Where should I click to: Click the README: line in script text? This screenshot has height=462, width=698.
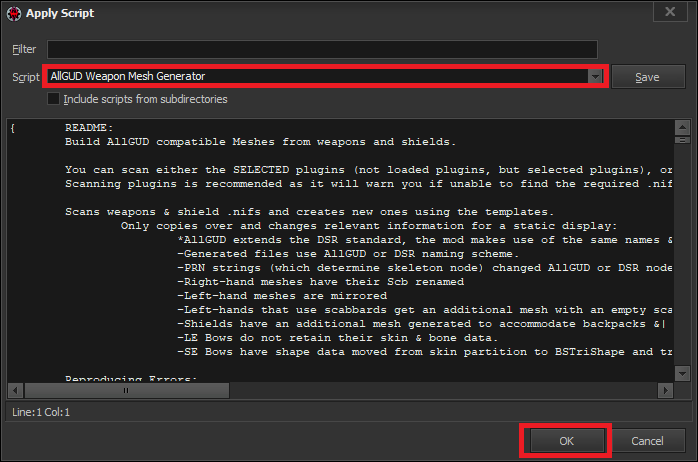(89, 128)
